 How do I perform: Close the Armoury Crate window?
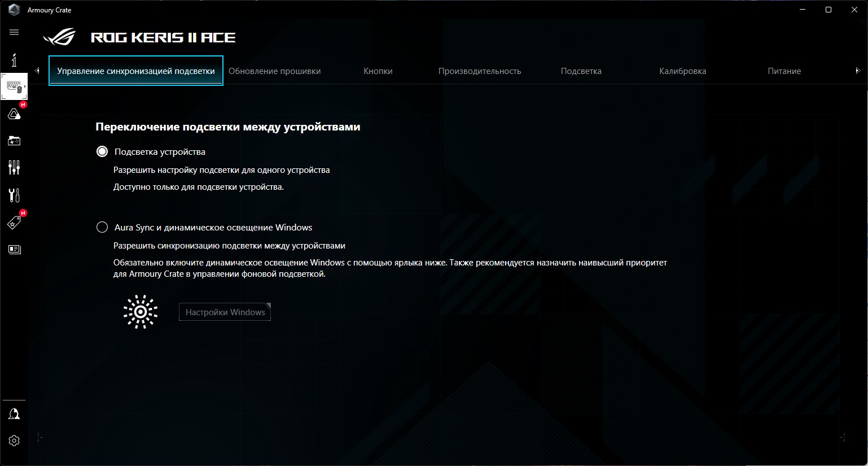(854, 10)
